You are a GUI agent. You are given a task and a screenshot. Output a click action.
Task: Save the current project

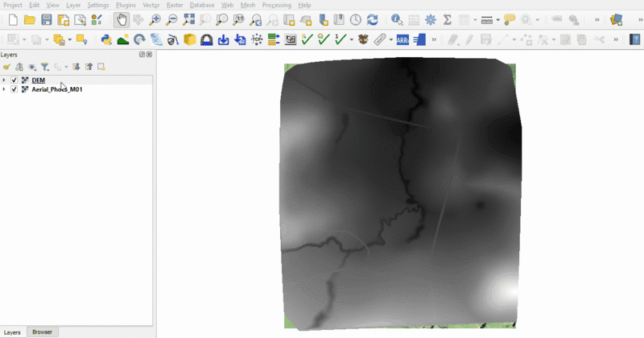[x=47, y=20]
